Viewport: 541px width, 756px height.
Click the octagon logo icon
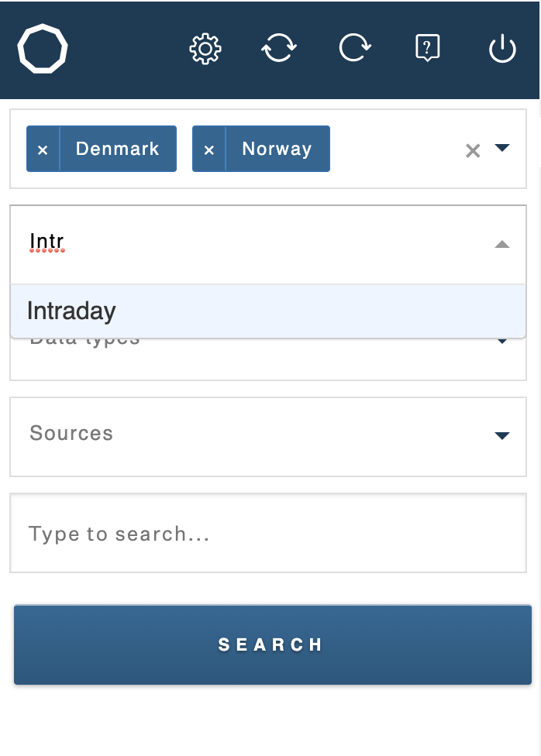tap(43, 49)
